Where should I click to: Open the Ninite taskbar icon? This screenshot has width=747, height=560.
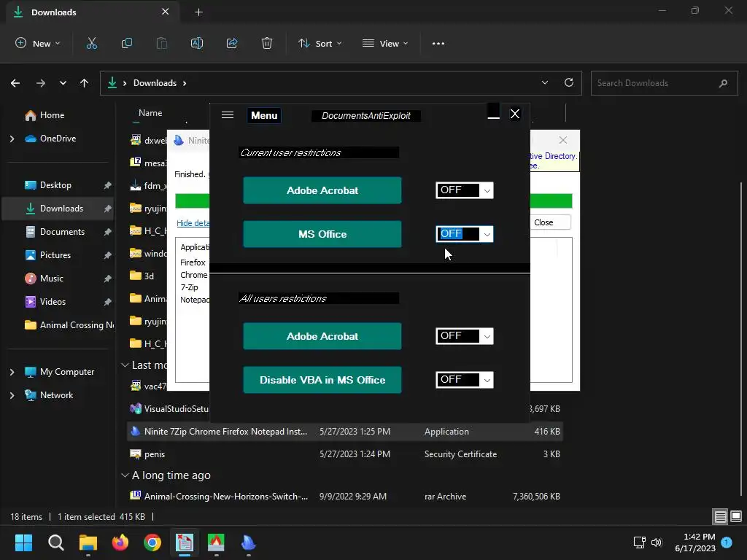point(248,542)
